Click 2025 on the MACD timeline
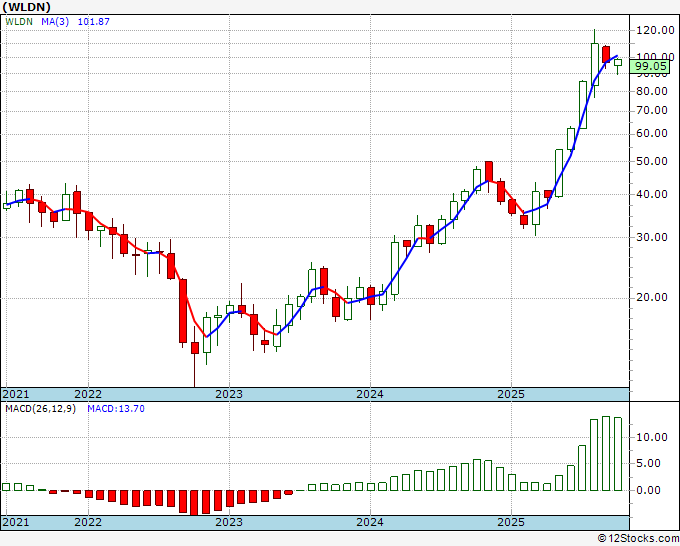This screenshot has height=546, width=680. (x=511, y=522)
